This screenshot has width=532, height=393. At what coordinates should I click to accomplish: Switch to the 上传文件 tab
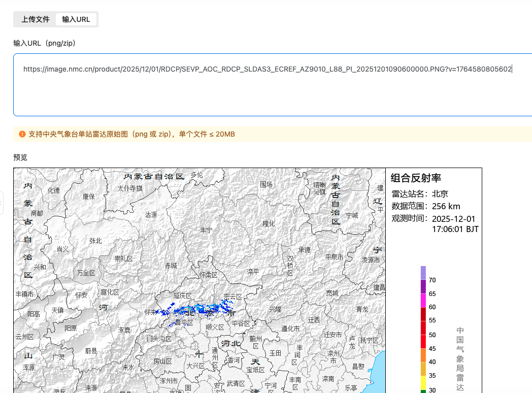pos(36,19)
